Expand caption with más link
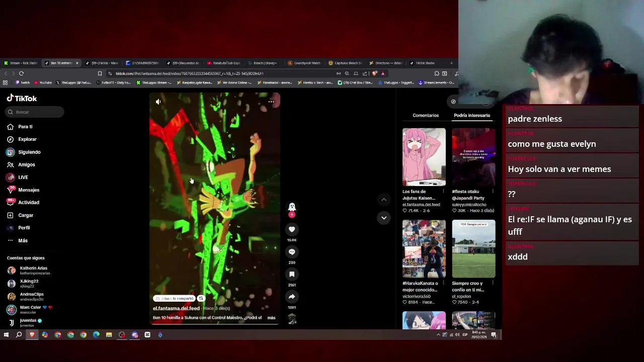 click(x=271, y=318)
